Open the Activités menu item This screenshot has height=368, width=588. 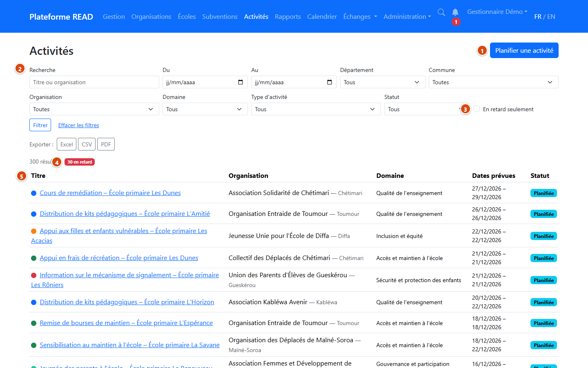tap(256, 16)
